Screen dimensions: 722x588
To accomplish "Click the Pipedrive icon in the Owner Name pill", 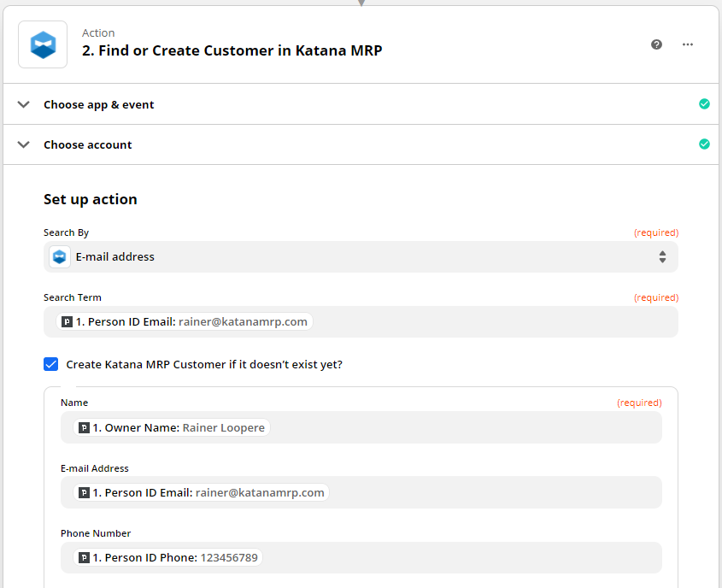I will (84, 428).
